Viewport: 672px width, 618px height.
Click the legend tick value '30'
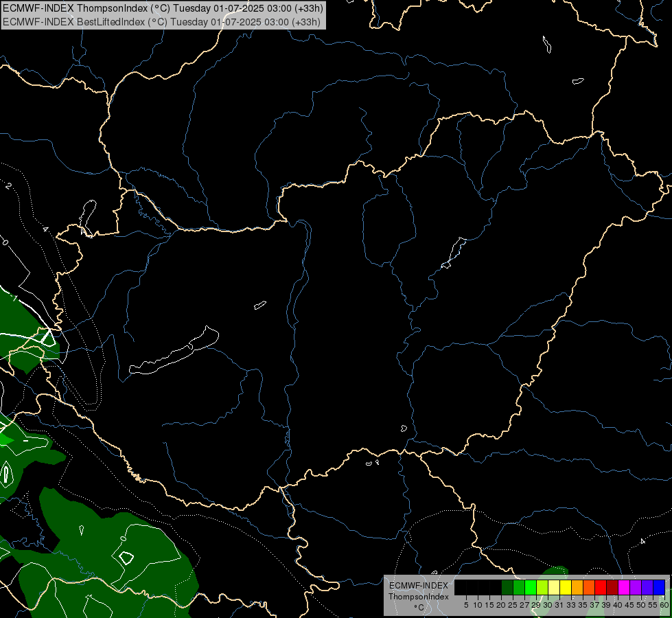(548, 605)
